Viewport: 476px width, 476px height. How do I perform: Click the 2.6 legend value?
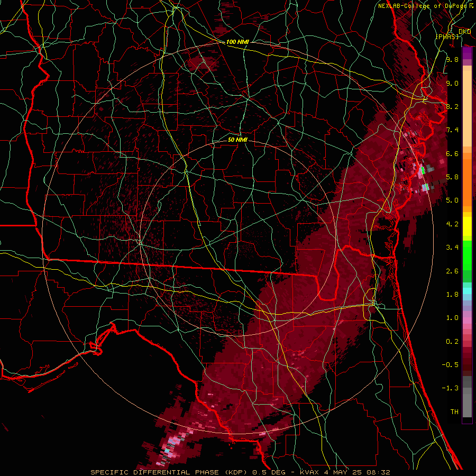tap(452, 271)
